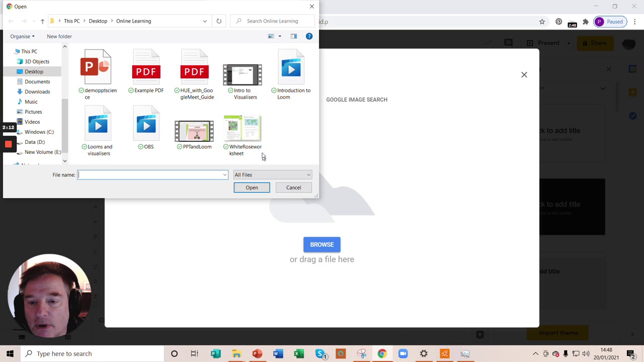Expand the address bar previous locations dropdown

click(205, 21)
